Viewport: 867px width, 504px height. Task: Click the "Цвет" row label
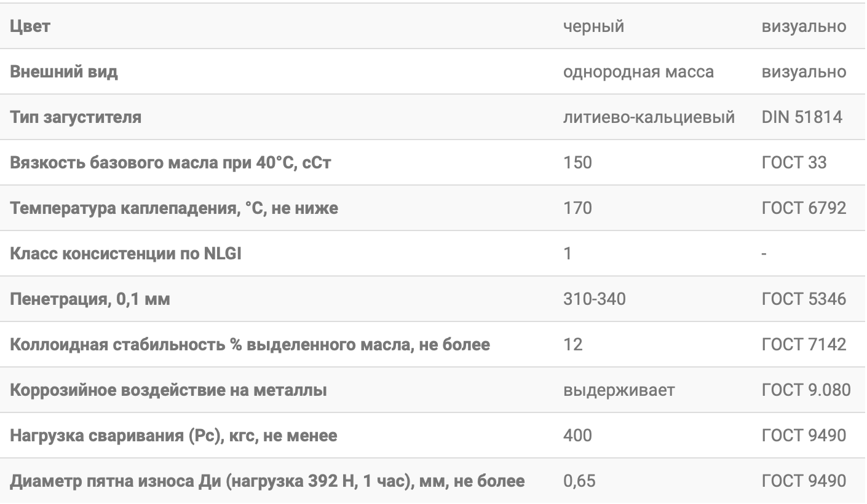[x=30, y=26]
